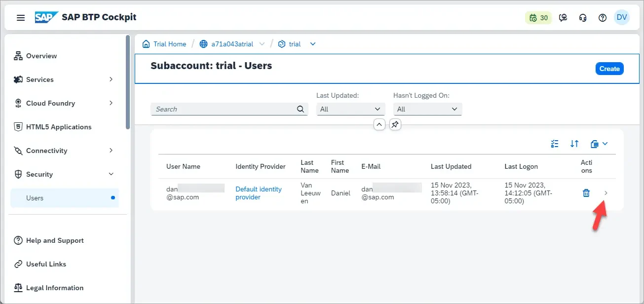The image size is (644, 304).
Task: Delete the user with trash icon
Action: click(x=586, y=193)
